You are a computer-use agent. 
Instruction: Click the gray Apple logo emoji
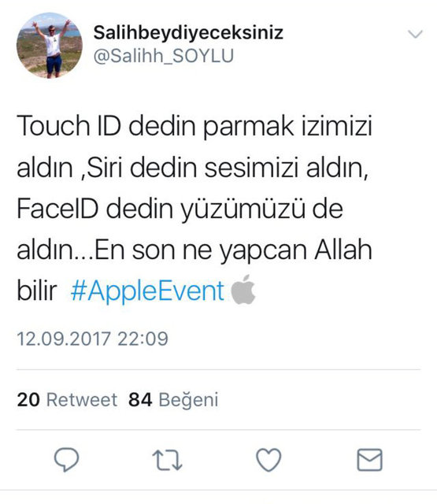click(243, 289)
